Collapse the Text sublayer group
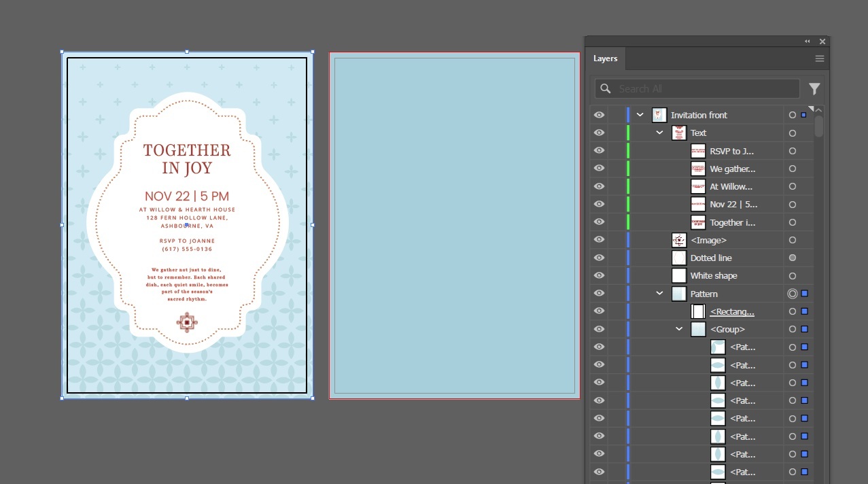 (x=658, y=133)
